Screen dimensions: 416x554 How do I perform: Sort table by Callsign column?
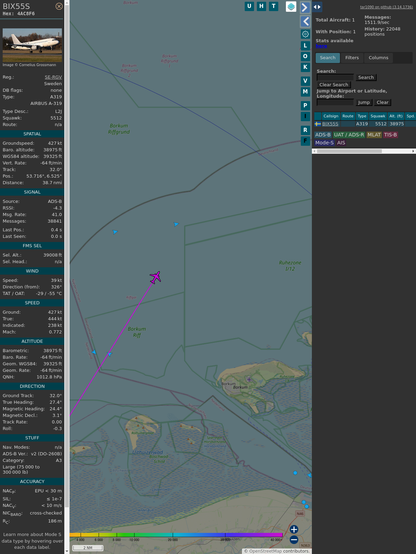pos(331,116)
